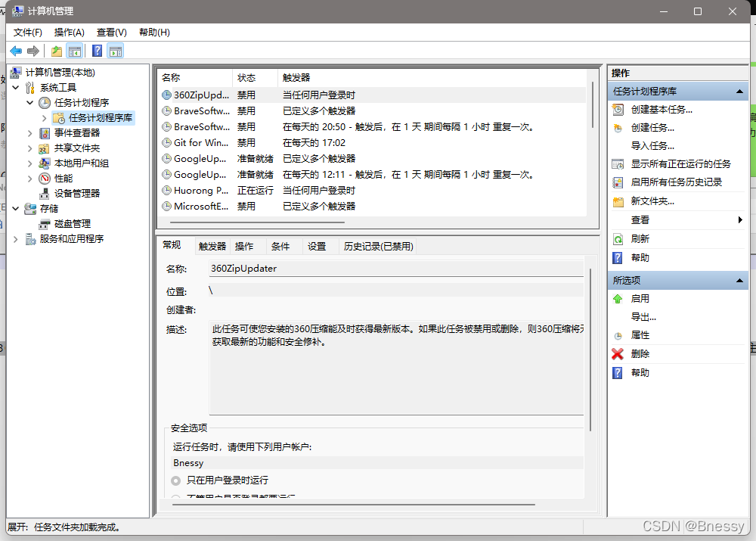Collapse the 系统工具 node
Image resolution: width=756 pixels, height=541 pixels.
15,87
